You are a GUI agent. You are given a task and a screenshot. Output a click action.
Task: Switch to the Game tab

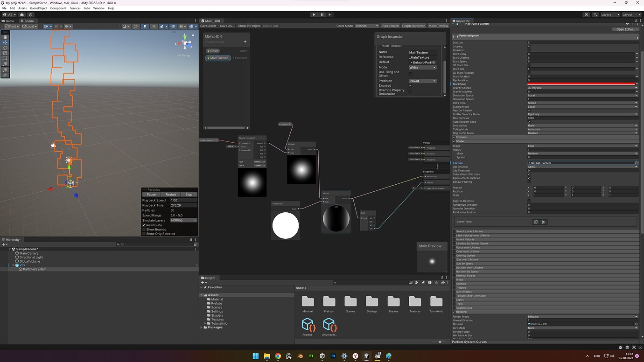point(8,21)
